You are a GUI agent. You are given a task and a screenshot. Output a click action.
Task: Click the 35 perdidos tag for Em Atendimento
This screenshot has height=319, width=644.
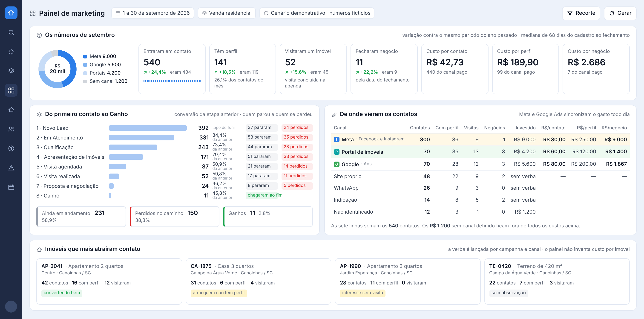coord(297,137)
